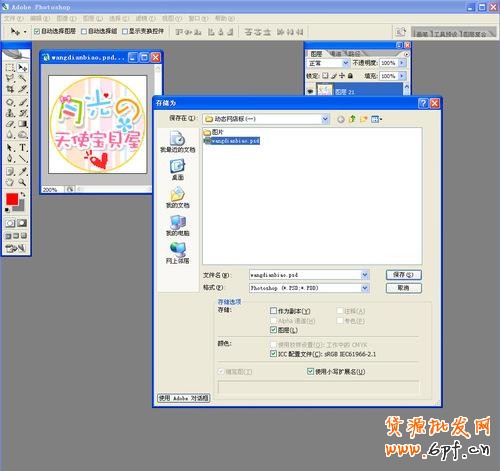The height and width of the screenshot is (471, 500).
Task: Click the 保存 Save button
Action: [403, 275]
